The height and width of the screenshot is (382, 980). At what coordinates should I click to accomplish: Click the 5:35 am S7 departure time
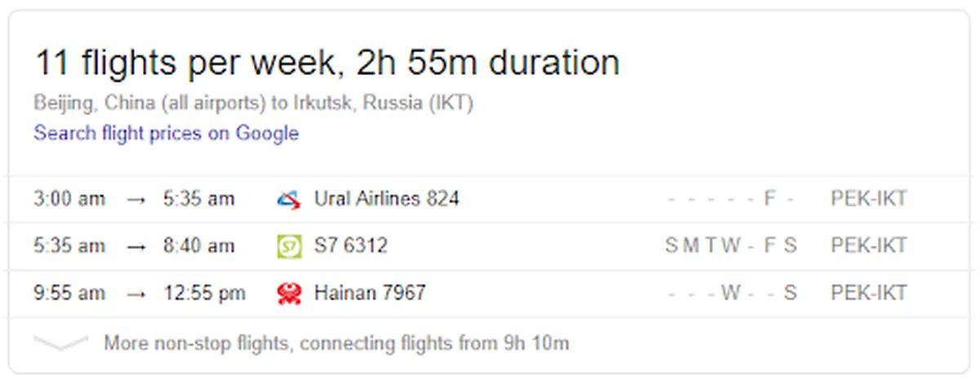[x=69, y=246]
